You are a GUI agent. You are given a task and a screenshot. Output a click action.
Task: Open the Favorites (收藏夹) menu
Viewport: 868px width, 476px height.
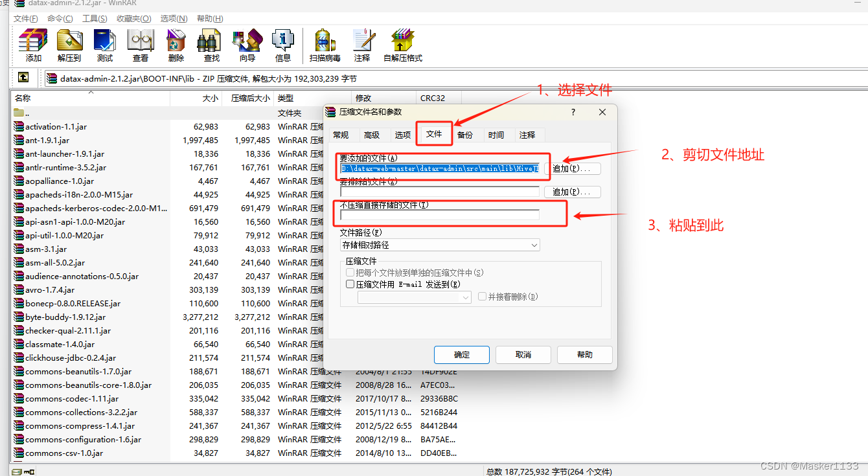pyautogui.click(x=134, y=19)
